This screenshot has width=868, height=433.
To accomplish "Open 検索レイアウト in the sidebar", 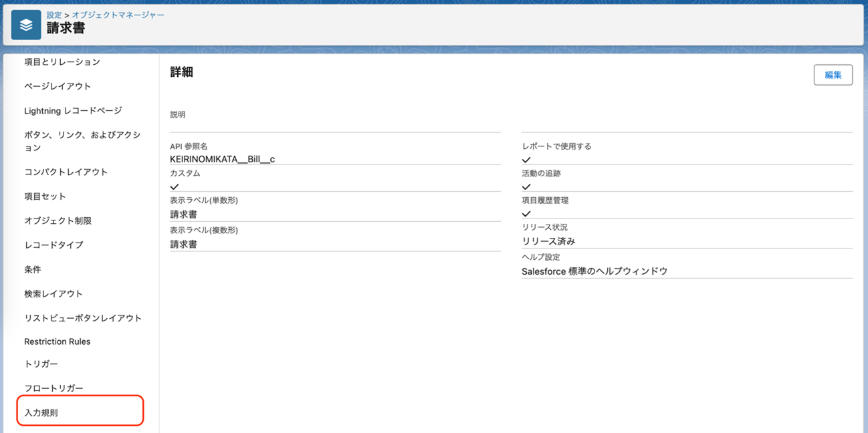I will (x=53, y=294).
